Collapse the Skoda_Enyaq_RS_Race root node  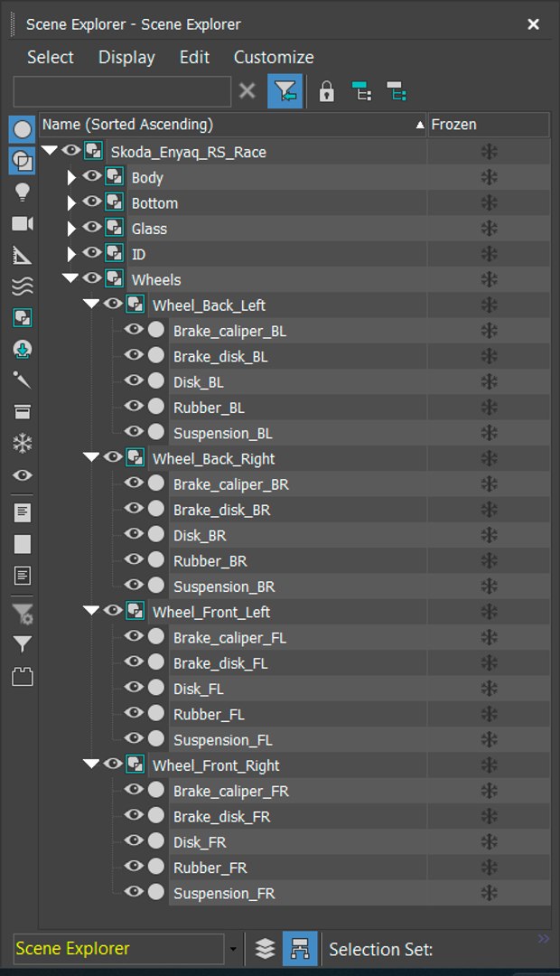click(x=50, y=150)
